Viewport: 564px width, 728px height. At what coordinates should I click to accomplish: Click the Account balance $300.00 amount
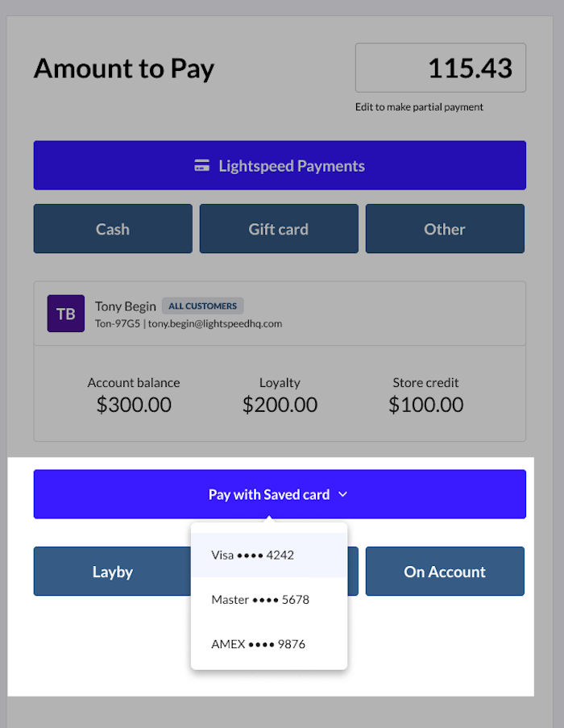[134, 405]
